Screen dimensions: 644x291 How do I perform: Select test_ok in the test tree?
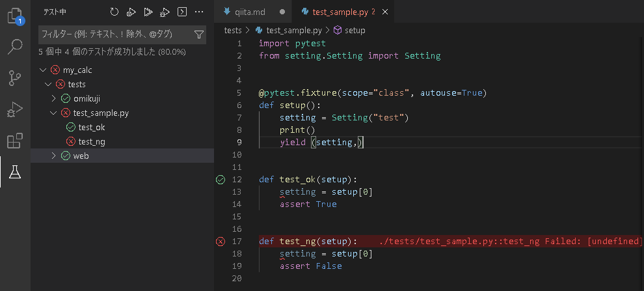point(92,128)
